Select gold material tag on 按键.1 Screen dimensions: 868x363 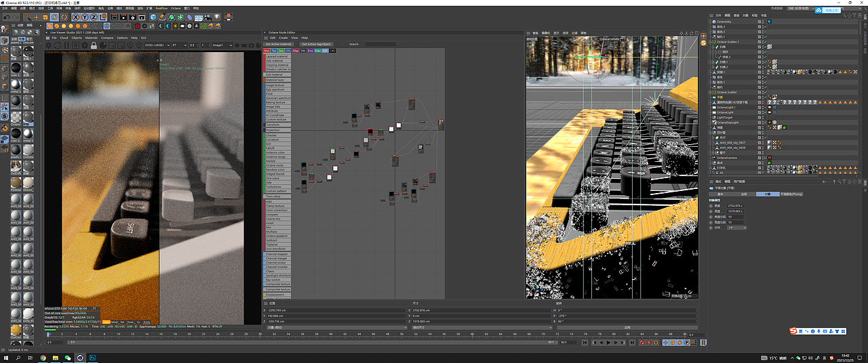point(800,72)
